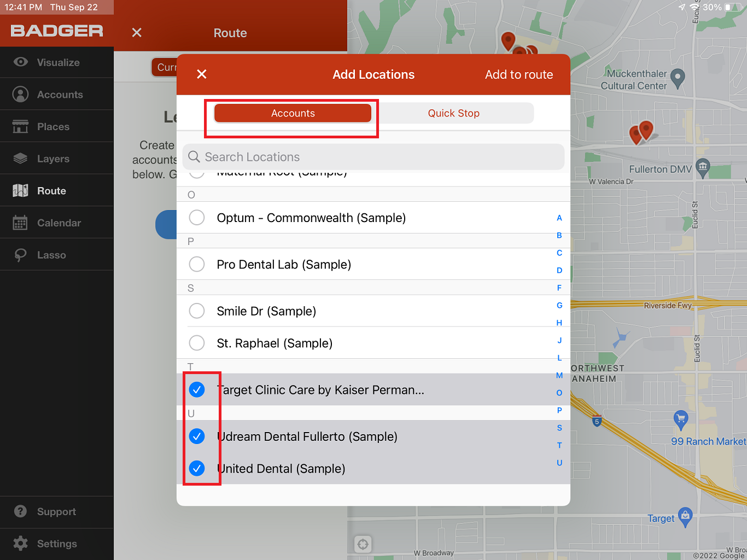
Task: Select Optum - Commonwealth (Sample) radio circle
Action: pos(197,218)
